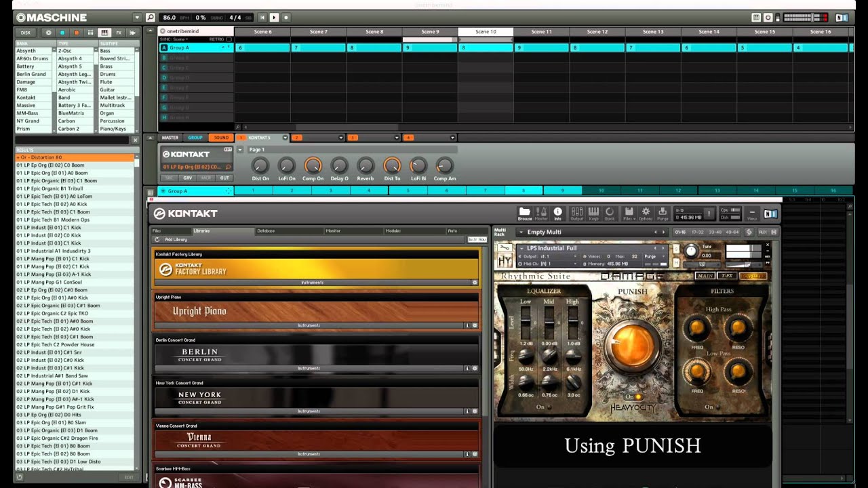The height and width of the screenshot is (488, 868).
Task: Select the Project file type icon in browser
Action: click(x=48, y=33)
